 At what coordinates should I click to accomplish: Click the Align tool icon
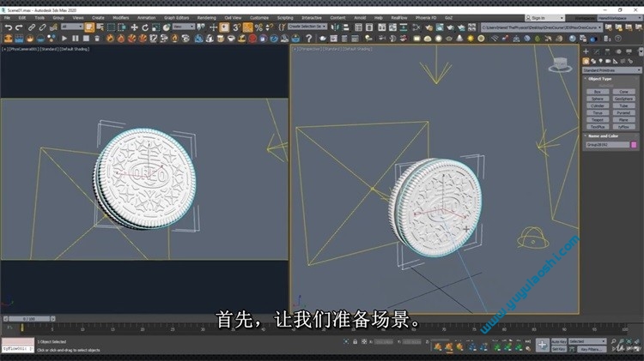click(346, 27)
